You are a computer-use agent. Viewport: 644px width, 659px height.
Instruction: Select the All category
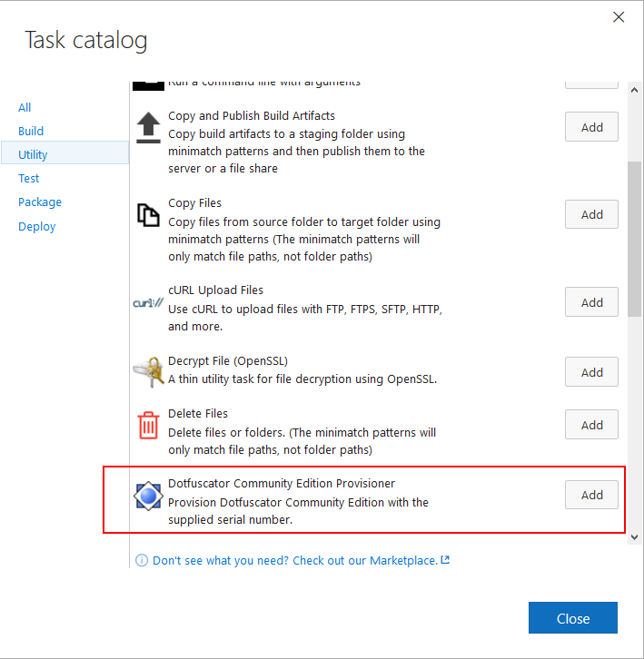pos(25,108)
